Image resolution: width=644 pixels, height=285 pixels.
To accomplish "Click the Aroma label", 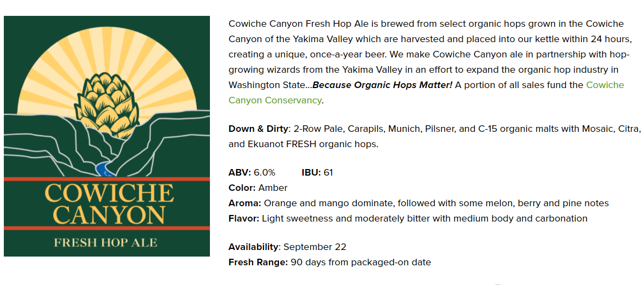I will (245, 203).
